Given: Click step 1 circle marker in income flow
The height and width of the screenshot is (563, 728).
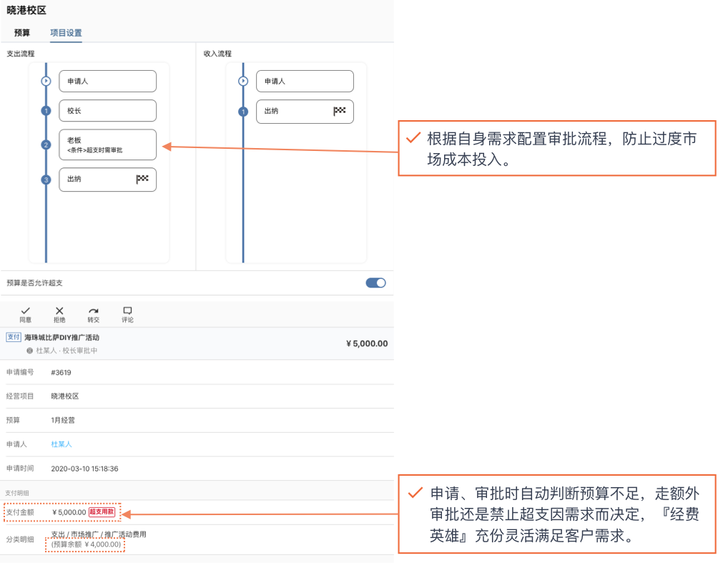Looking at the screenshot, I should click(243, 112).
